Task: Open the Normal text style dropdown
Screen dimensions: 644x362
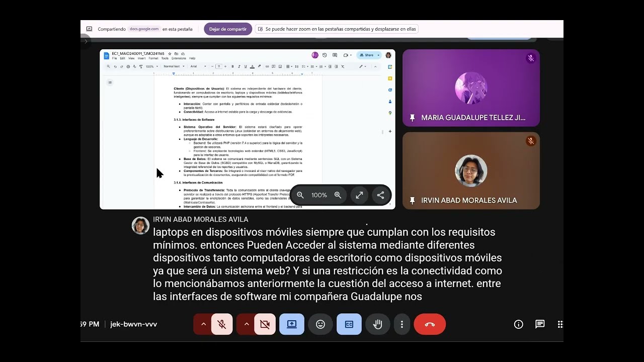Action: click(x=174, y=66)
